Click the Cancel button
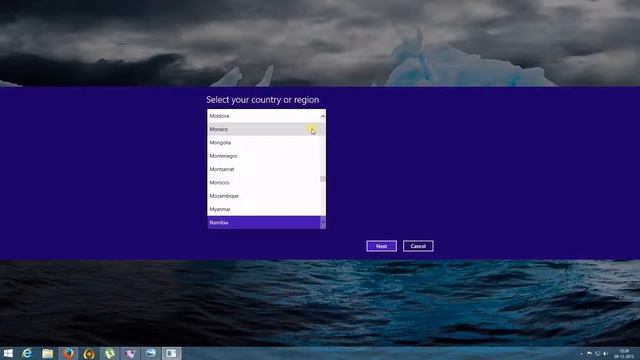This screenshot has height=360, width=640. pos(418,246)
